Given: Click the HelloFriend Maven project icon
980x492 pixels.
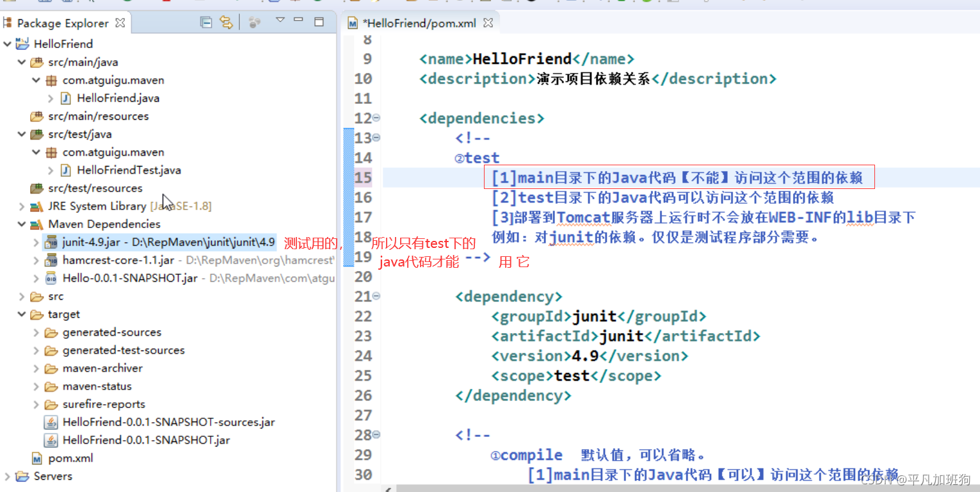Looking at the screenshot, I should tap(22, 44).
